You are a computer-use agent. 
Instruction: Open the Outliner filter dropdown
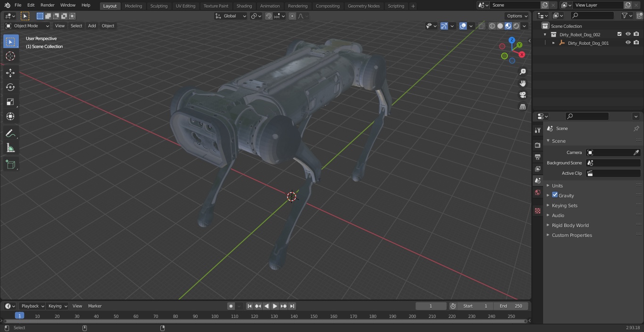tap(627, 16)
